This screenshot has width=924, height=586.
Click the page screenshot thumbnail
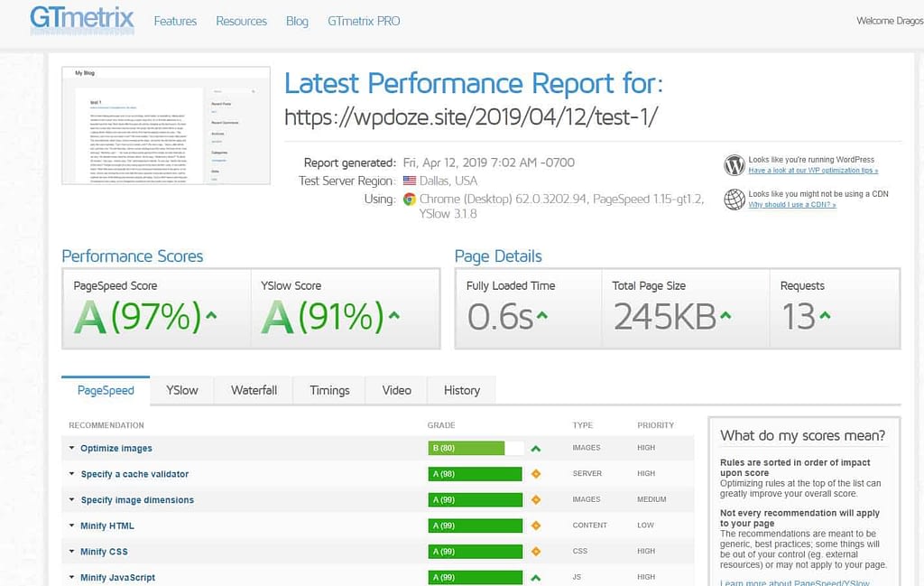[166, 126]
